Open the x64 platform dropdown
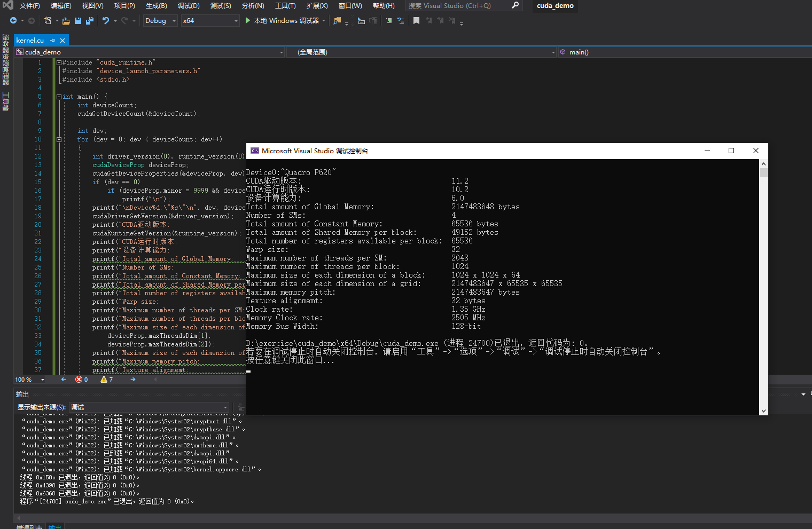 [210, 21]
